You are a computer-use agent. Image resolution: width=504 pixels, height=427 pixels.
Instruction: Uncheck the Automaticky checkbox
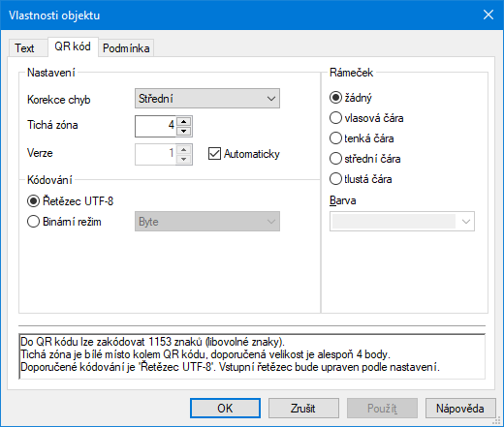pyautogui.click(x=214, y=154)
